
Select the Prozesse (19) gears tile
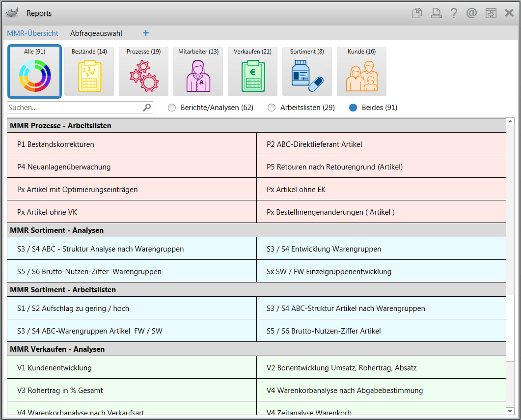[143, 71]
